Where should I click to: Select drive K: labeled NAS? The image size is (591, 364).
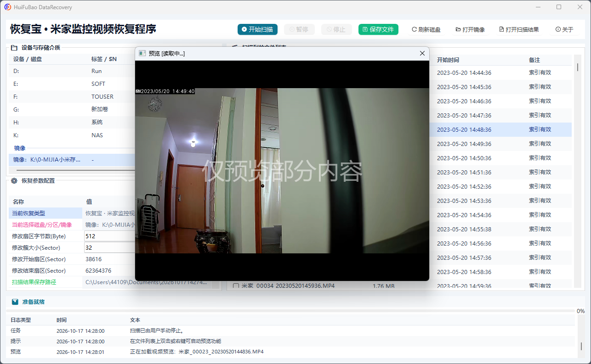[x=72, y=135]
